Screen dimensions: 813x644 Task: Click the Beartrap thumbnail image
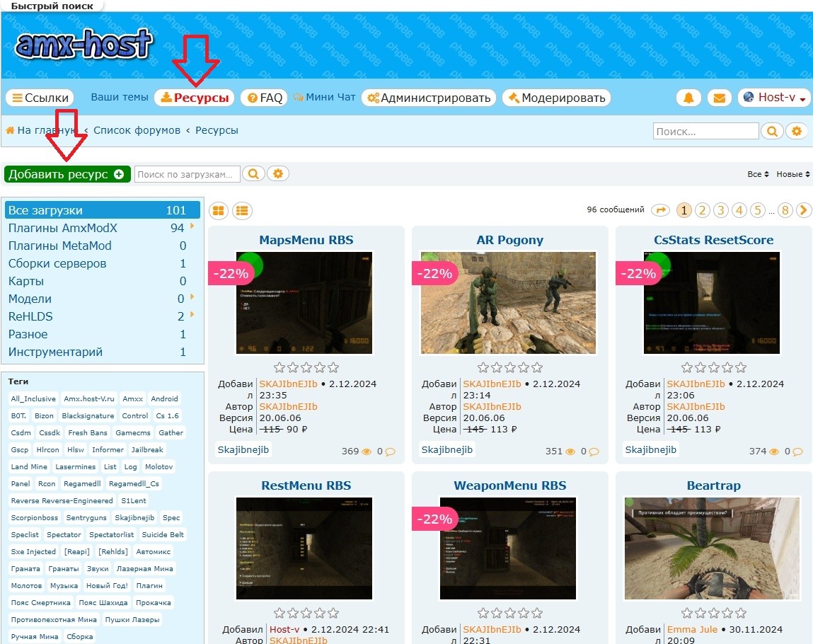[713, 548]
